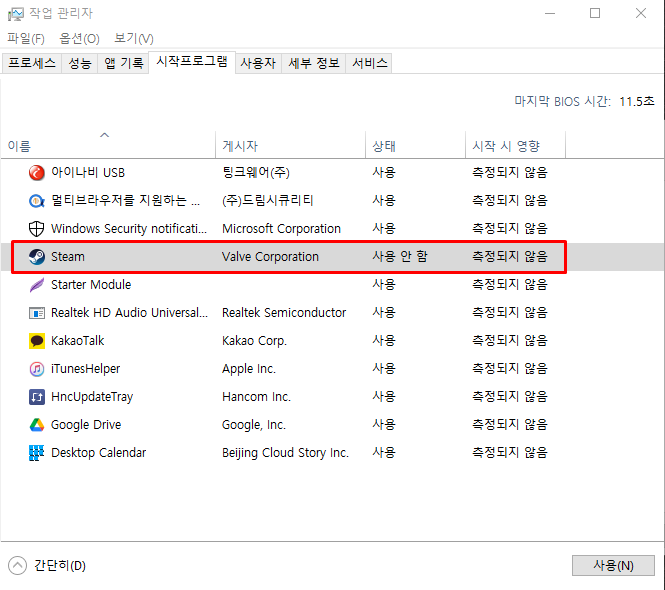Switch to the 서비스 tab
The image size is (665, 590).
click(x=369, y=63)
